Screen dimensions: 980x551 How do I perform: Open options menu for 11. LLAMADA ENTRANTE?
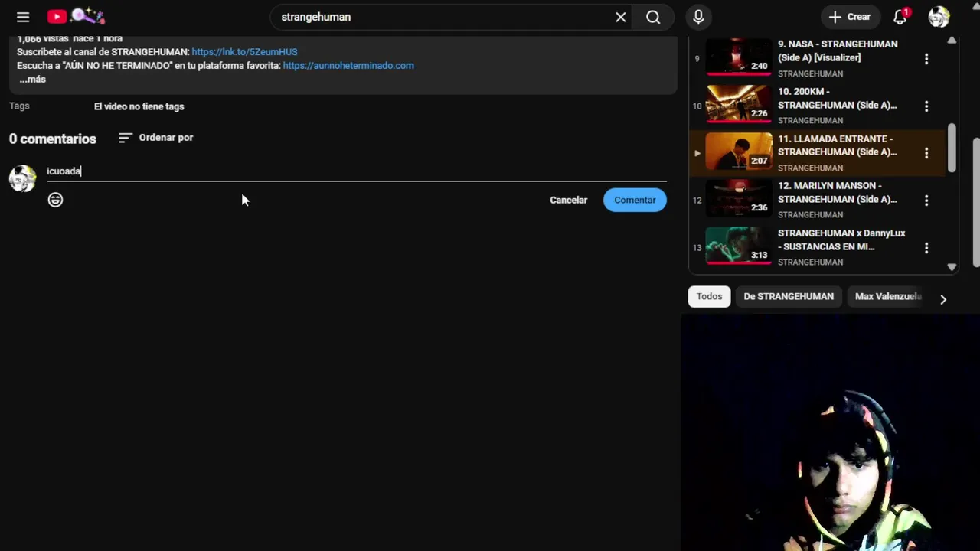coord(926,153)
